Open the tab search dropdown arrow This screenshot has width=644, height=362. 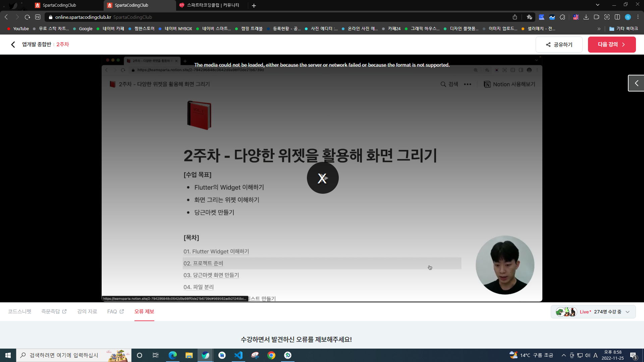click(x=598, y=5)
